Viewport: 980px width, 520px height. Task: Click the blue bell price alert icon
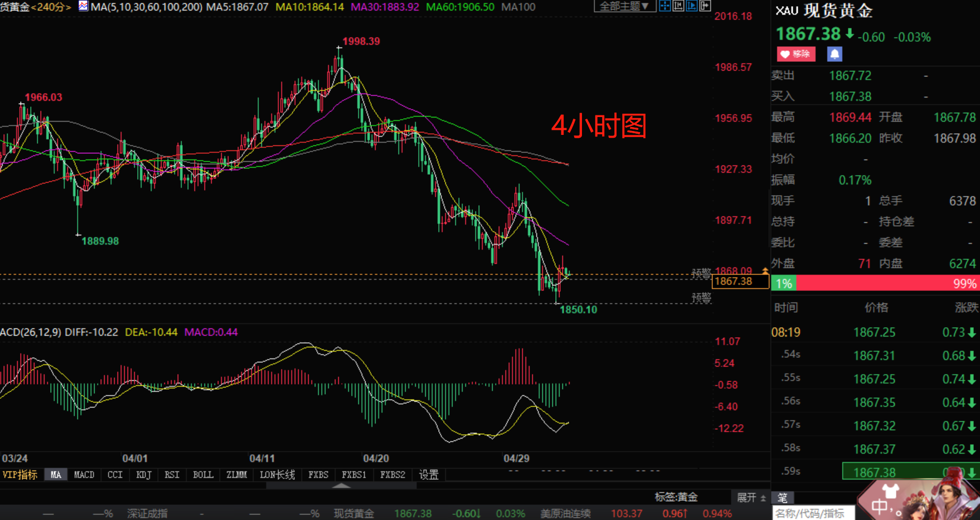pos(835,54)
